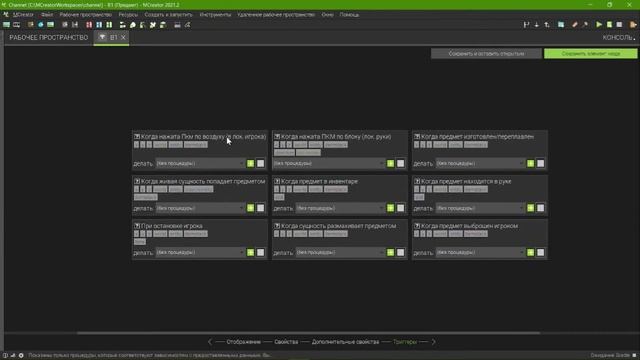Viewport: 640px width, 360px height.
Task: Open help icon beside 'При остановке игрока'
Action: 137,226
